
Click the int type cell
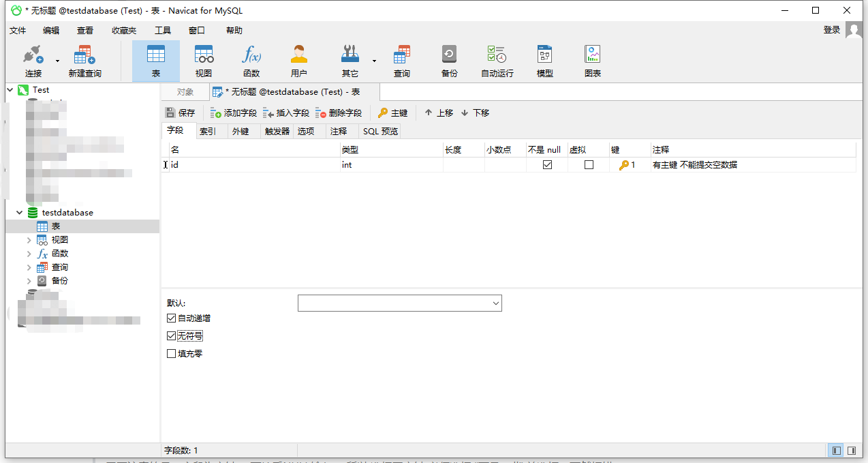pyautogui.click(x=392, y=165)
